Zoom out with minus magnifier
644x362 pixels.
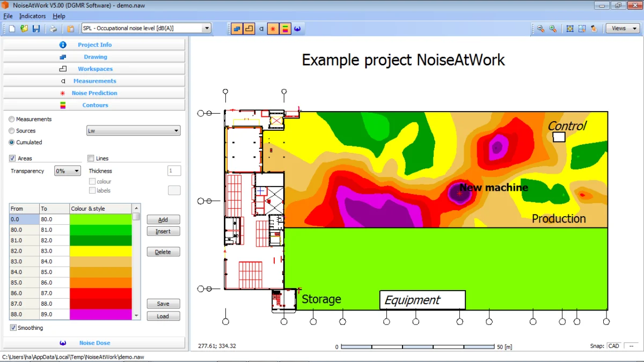coord(540,28)
